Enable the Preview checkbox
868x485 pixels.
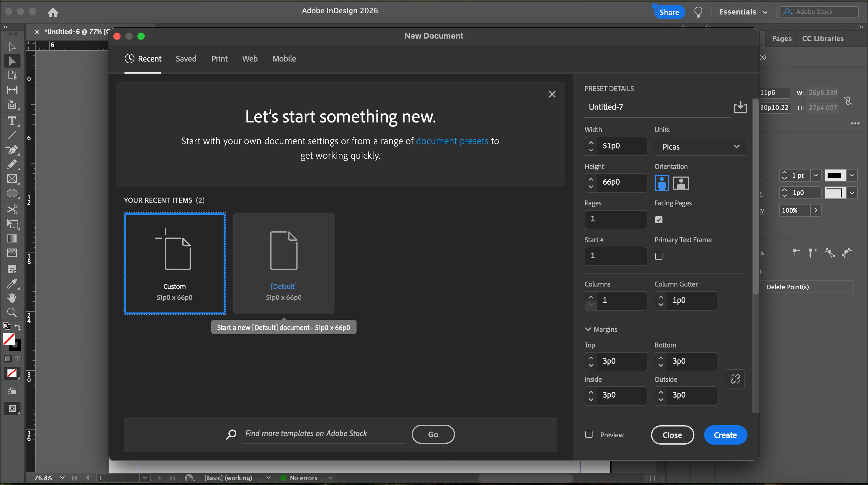pyautogui.click(x=589, y=434)
